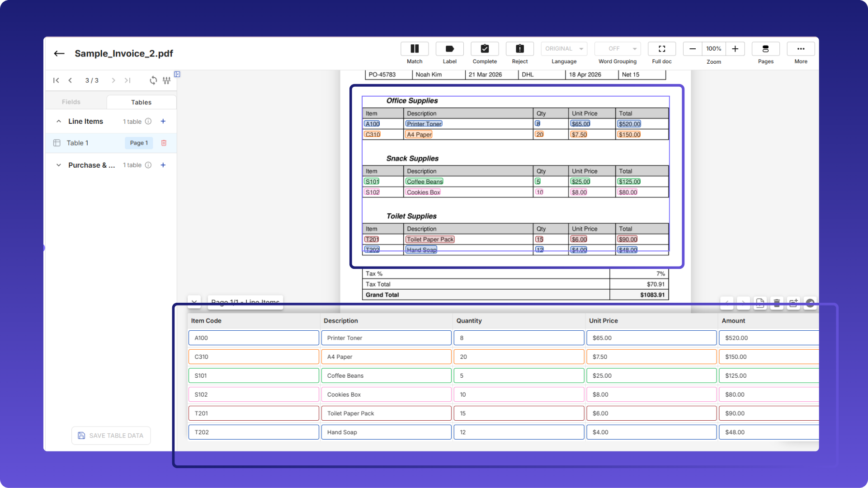Click SAVE TABLE DATA button

(111, 436)
